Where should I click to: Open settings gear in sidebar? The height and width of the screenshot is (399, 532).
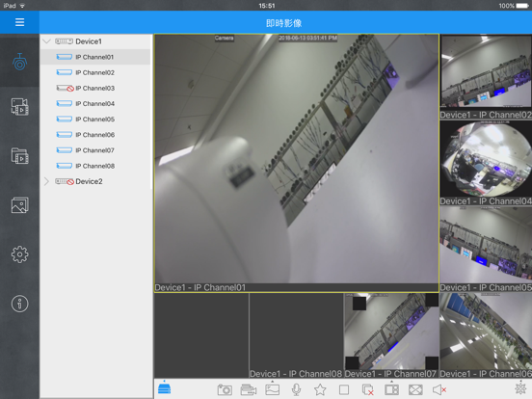point(19,254)
